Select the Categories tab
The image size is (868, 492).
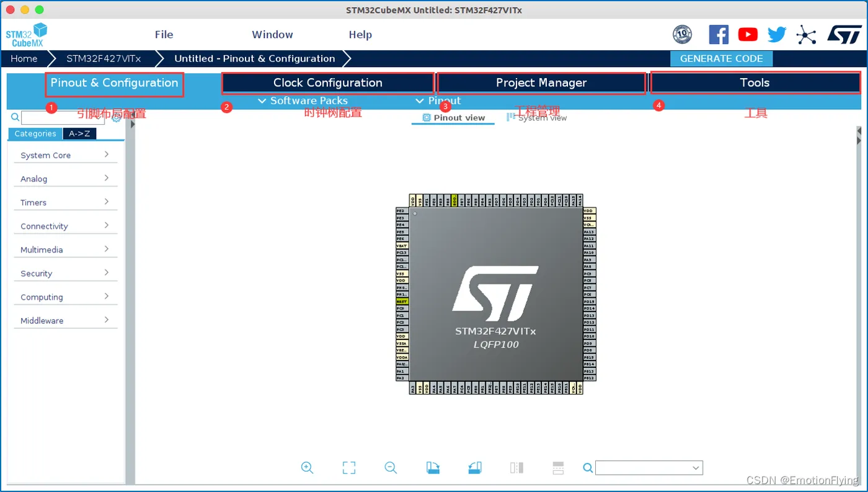35,133
